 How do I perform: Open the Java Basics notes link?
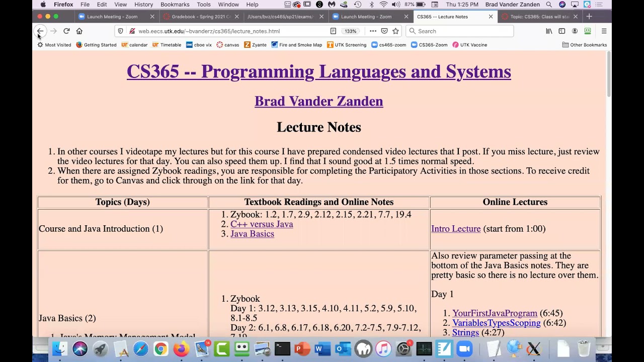252,234
